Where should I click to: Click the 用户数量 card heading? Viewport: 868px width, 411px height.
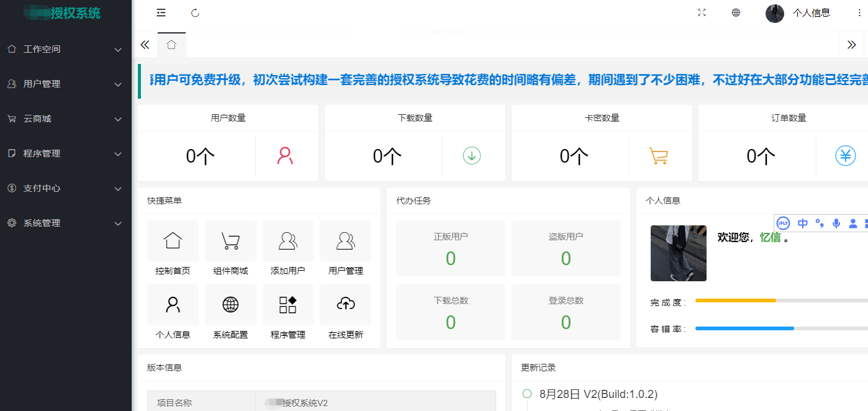pos(228,118)
